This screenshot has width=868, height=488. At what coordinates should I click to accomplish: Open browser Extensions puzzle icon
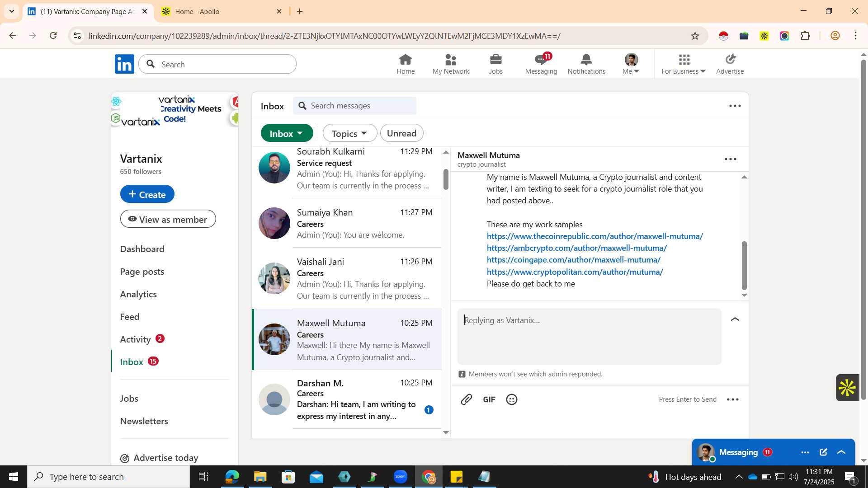click(x=805, y=36)
